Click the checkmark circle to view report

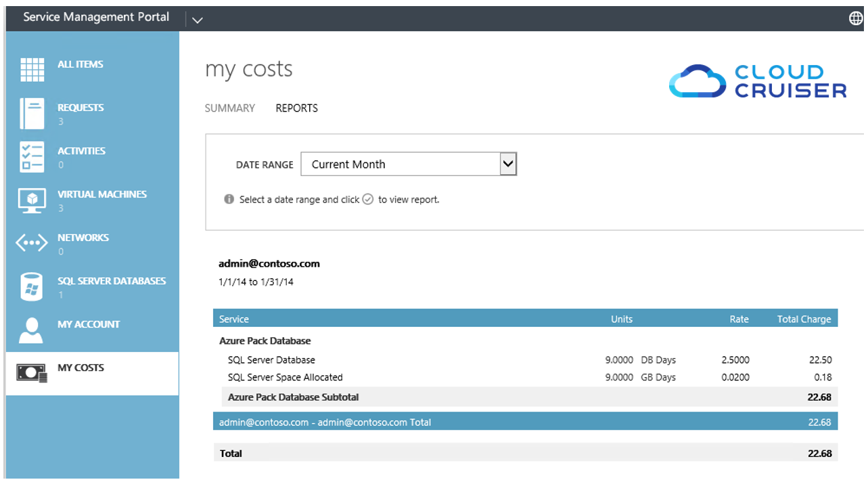(368, 200)
